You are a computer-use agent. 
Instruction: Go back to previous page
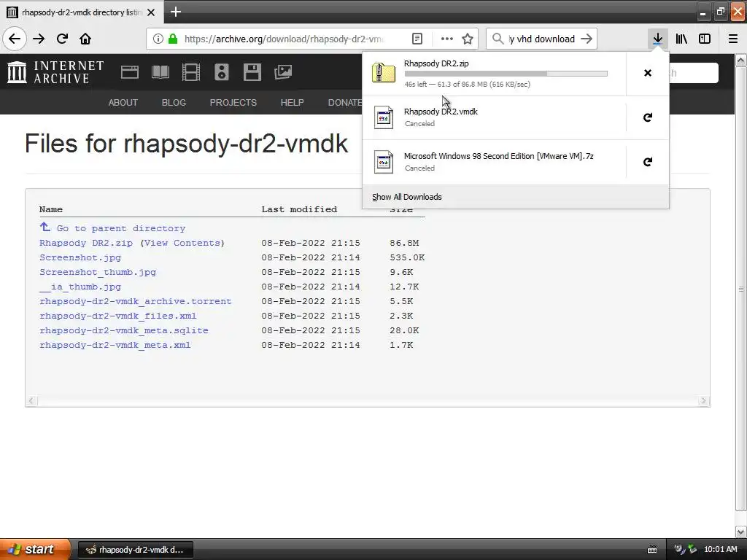pyautogui.click(x=15, y=39)
